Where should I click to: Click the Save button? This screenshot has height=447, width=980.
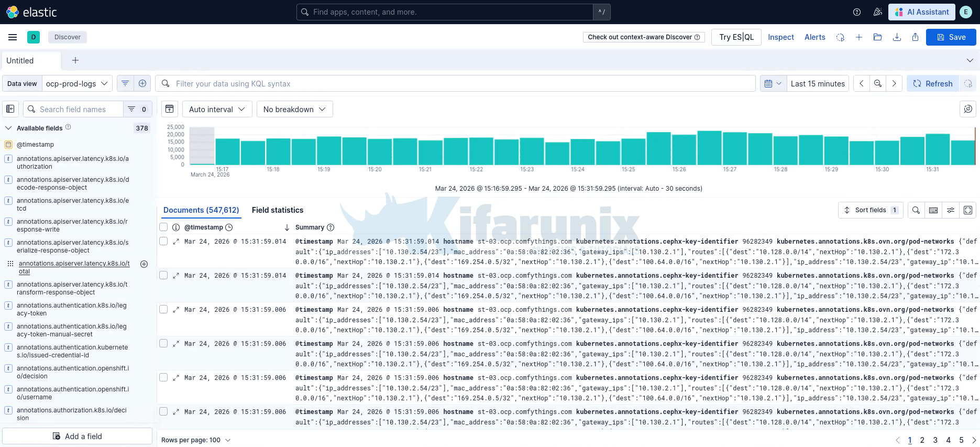[x=951, y=37]
